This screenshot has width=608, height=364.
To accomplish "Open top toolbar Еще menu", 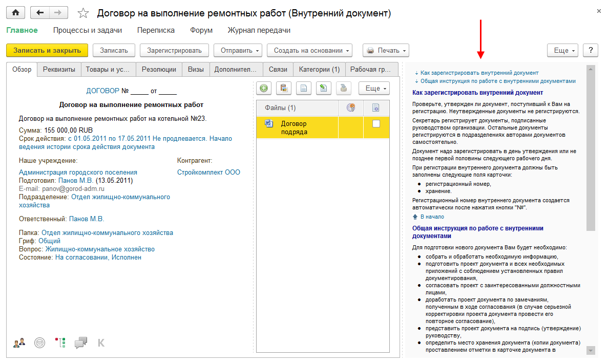I will [x=562, y=50].
